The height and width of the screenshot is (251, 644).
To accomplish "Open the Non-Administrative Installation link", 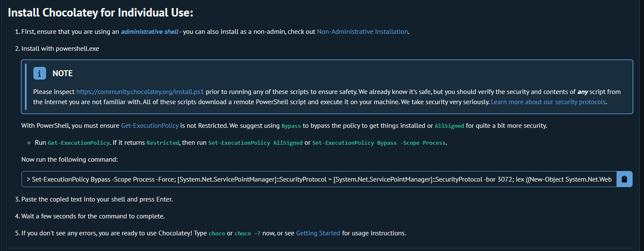I will tap(362, 32).
